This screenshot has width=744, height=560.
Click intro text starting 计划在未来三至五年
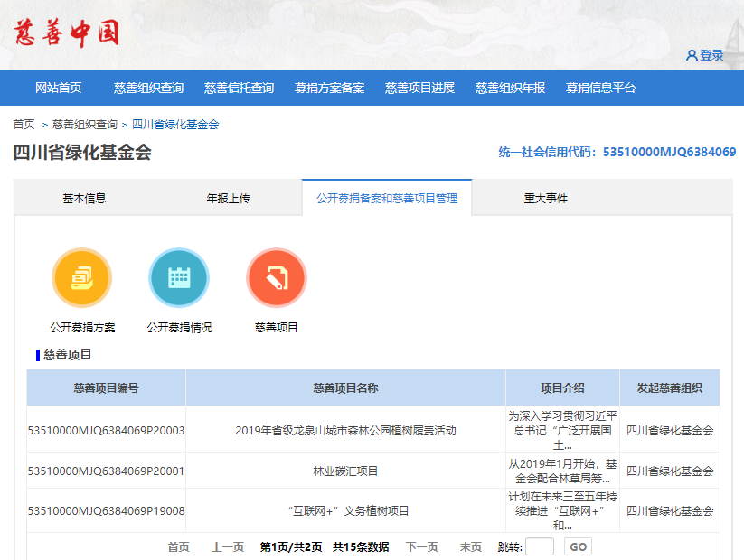562,510
